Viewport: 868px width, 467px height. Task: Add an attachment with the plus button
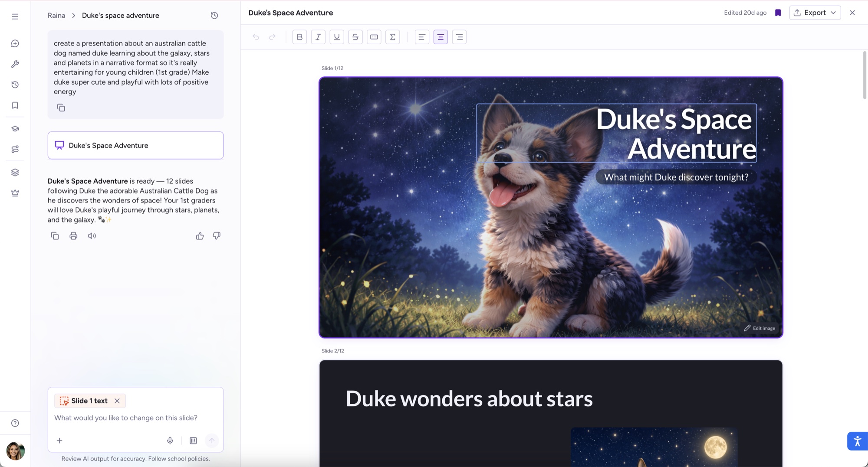[59, 441]
